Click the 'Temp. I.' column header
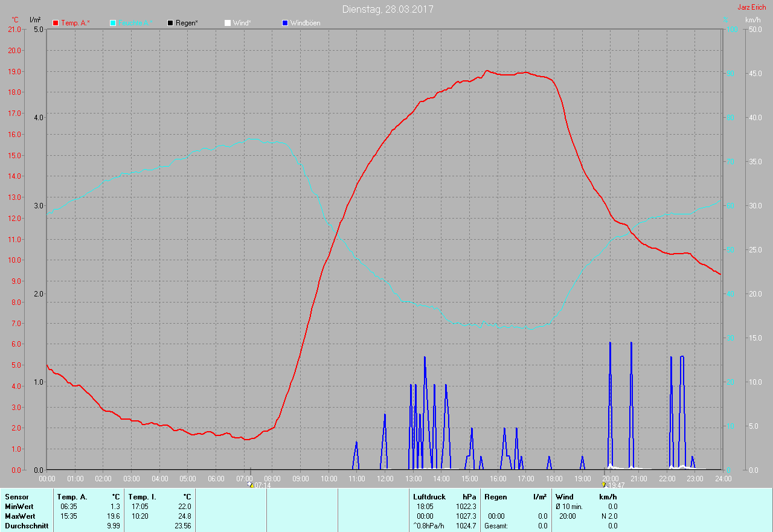This screenshot has width=773, height=532. (142, 497)
